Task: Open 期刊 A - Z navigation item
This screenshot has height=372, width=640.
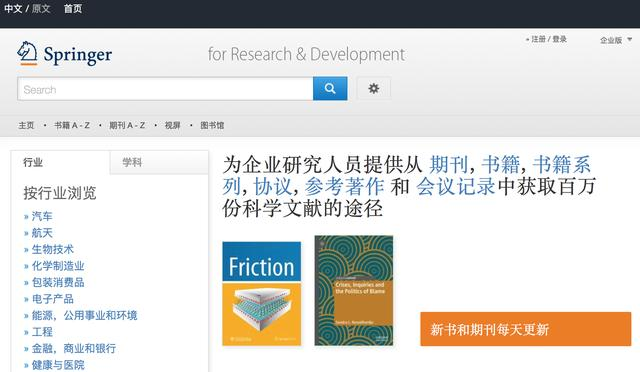Action: (x=127, y=125)
